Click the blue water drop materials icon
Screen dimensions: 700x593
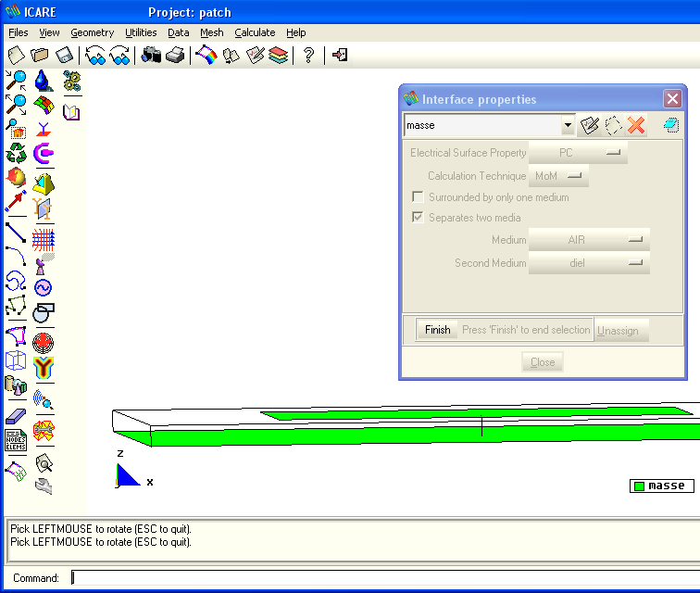click(x=44, y=81)
